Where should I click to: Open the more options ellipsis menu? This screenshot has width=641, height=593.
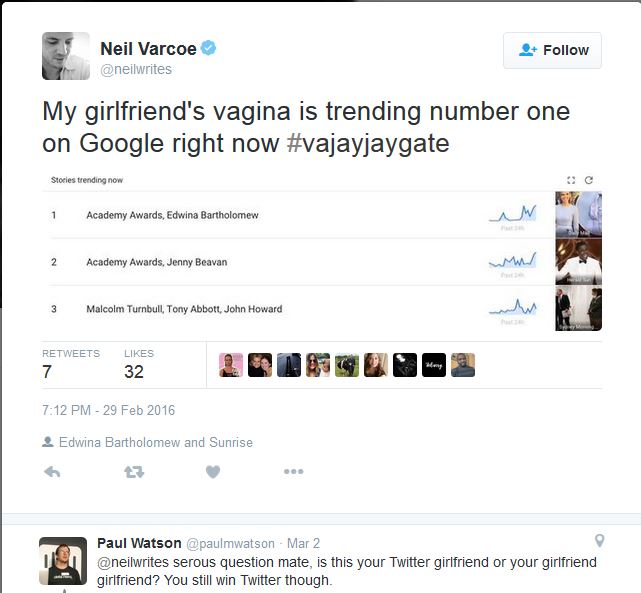(x=293, y=472)
